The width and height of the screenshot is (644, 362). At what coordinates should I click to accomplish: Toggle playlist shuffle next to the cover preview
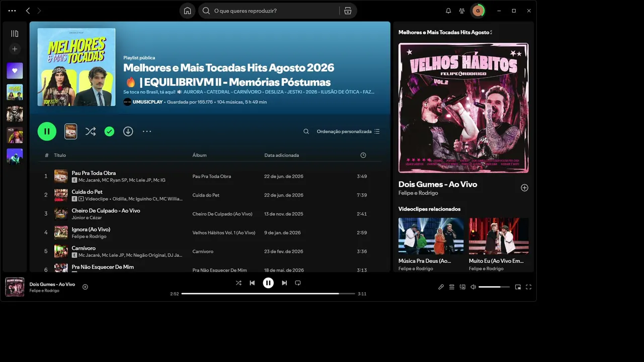91,131
